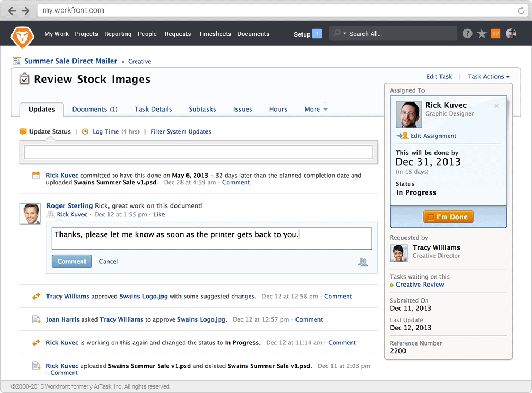This screenshot has height=393, width=532.
Task: Select Timesheets in the top navigation
Action: click(x=215, y=34)
